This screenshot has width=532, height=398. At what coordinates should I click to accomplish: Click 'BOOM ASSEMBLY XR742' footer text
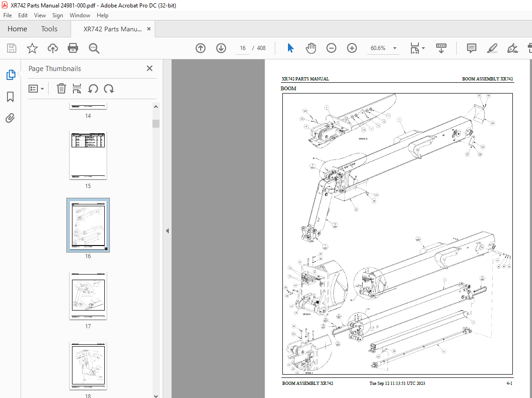pyautogui.click(x=308, y=383)
